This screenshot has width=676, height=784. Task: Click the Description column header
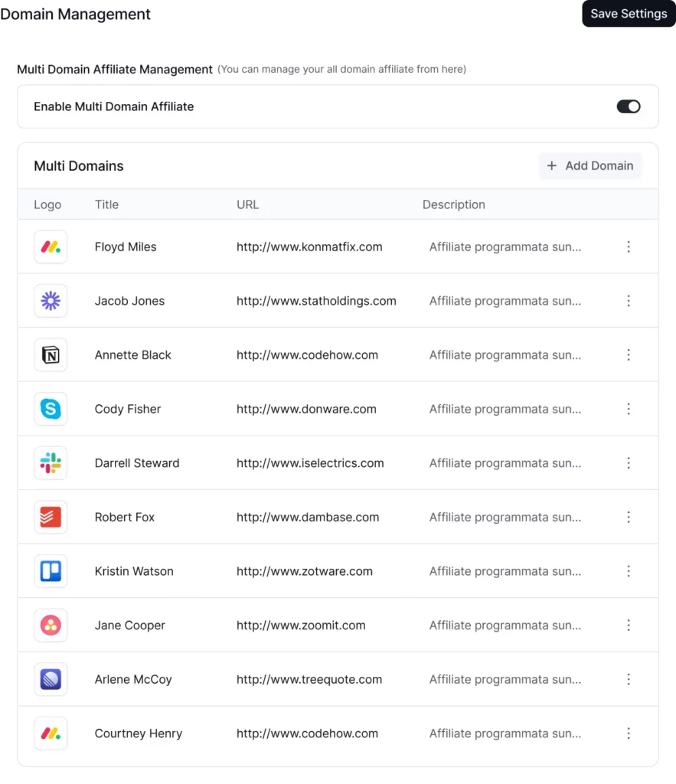pyautogui.click(x=453, y=204)
